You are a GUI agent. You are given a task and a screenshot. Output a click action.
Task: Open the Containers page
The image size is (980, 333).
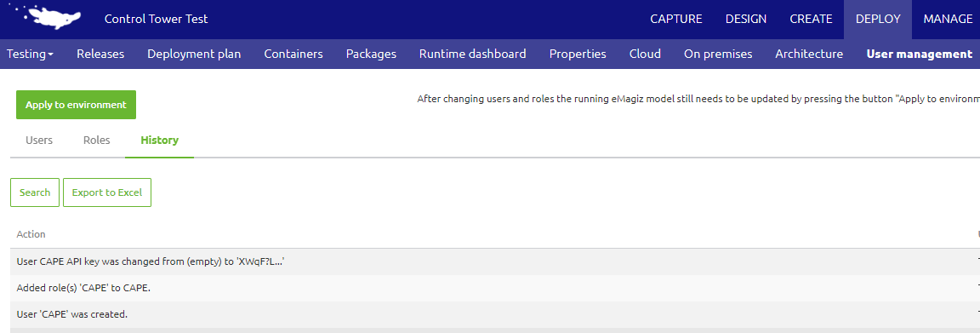pos(293,54)
